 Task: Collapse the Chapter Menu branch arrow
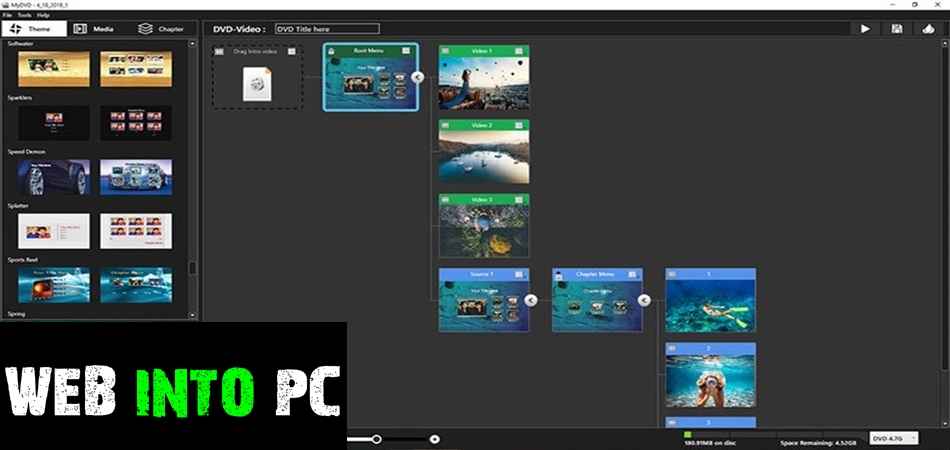pos(644,299)
